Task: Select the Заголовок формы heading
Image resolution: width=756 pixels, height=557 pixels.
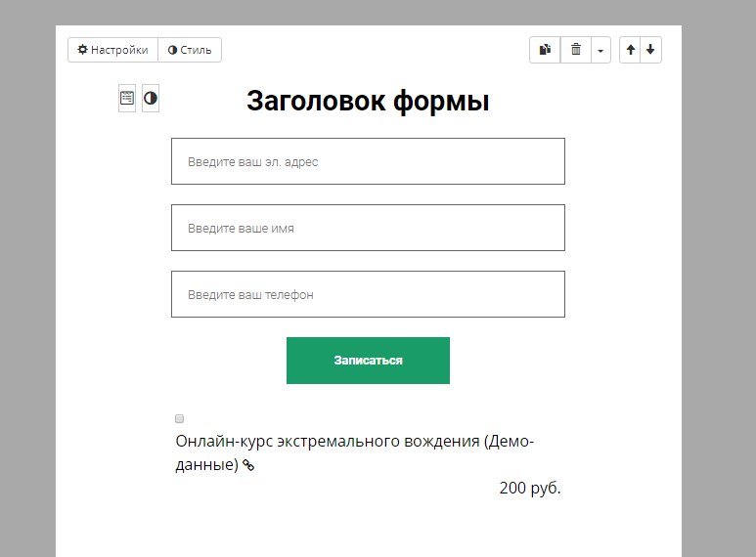Action: [368, 101]
